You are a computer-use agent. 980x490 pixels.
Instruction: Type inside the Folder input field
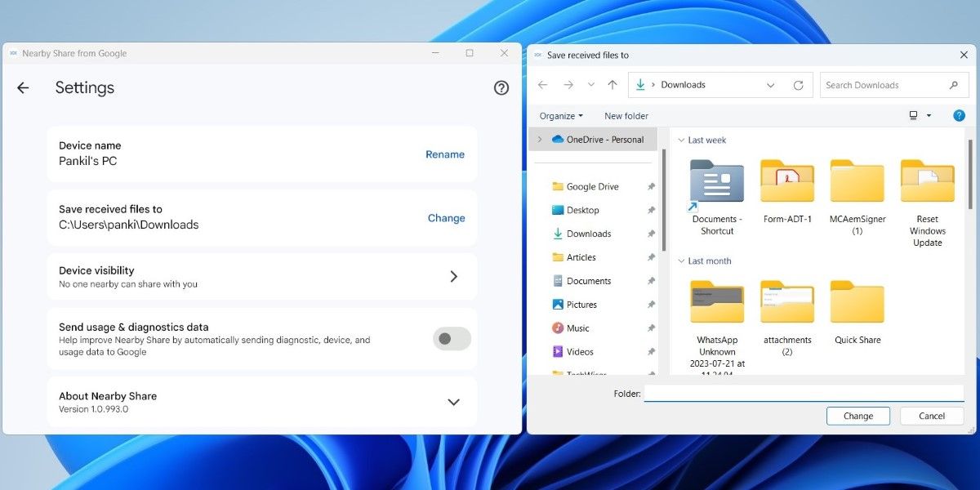(x=803, y=393)
